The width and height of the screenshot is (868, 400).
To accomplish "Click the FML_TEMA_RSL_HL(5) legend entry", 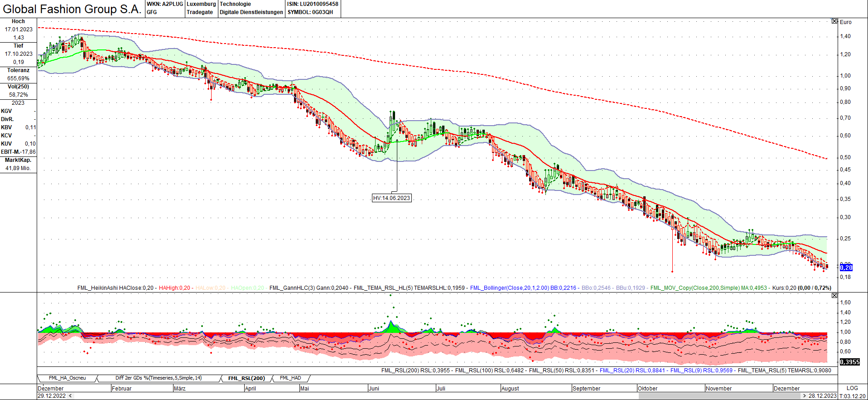I will [x=409, y=288].
